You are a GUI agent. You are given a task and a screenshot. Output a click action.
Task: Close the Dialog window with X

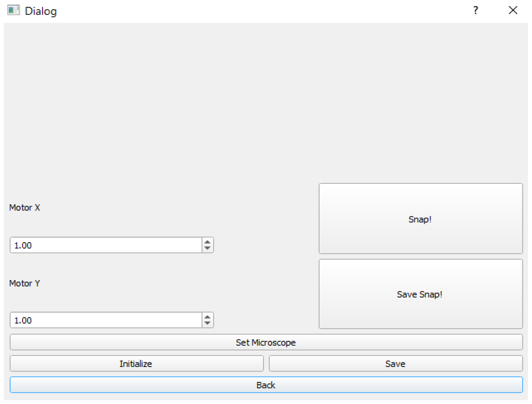[513, 10]
